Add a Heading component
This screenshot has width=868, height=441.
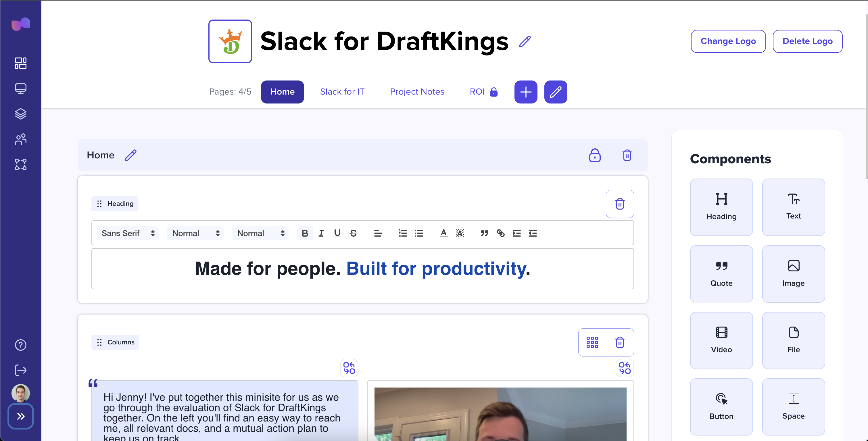[721, 207]
